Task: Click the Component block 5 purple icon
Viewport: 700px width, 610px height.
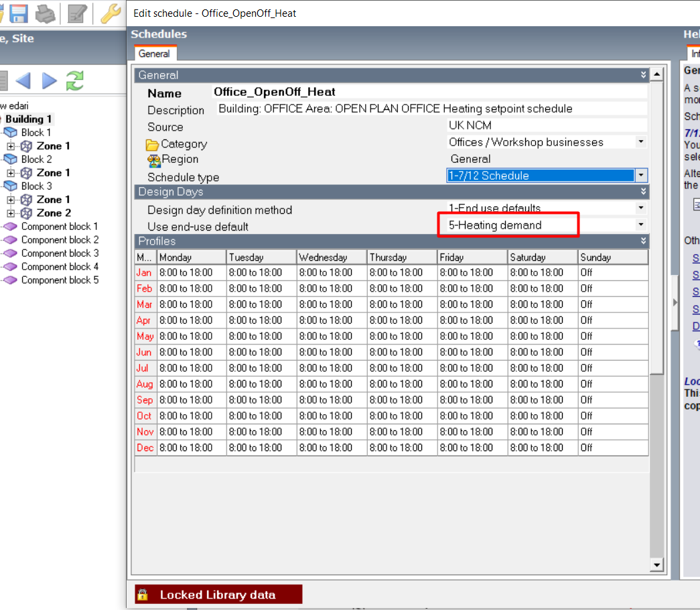Action: pyautogui.click(x=10, y=280)
